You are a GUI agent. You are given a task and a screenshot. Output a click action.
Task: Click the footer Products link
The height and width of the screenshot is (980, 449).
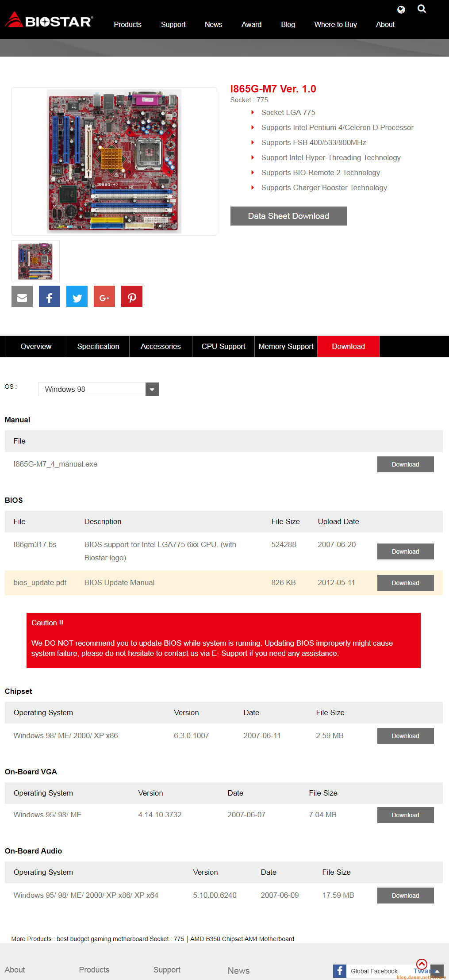pos(94,970)
